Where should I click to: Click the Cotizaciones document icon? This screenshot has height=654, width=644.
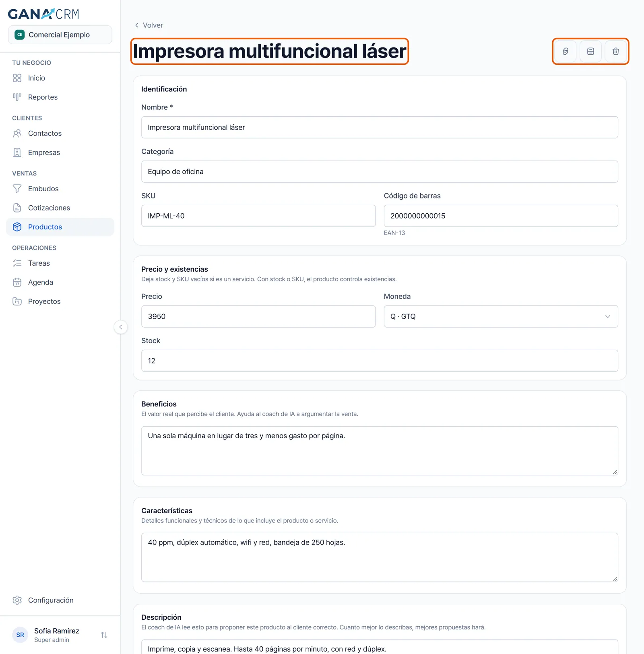(17, 208)
